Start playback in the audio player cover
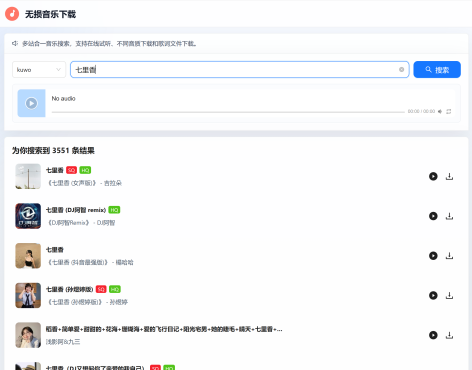The height and width of the screenshot is (370, 472). pos(31,103)
